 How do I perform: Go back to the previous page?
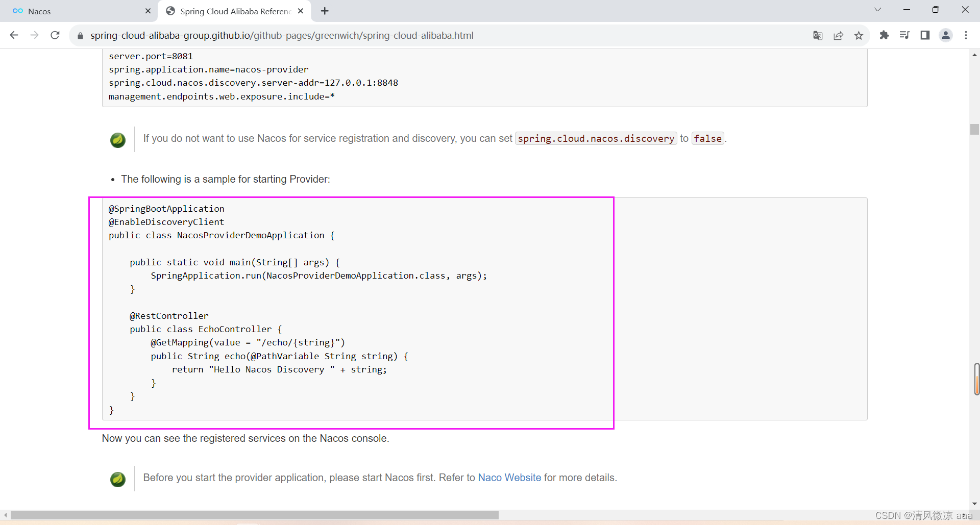point(14,35)
